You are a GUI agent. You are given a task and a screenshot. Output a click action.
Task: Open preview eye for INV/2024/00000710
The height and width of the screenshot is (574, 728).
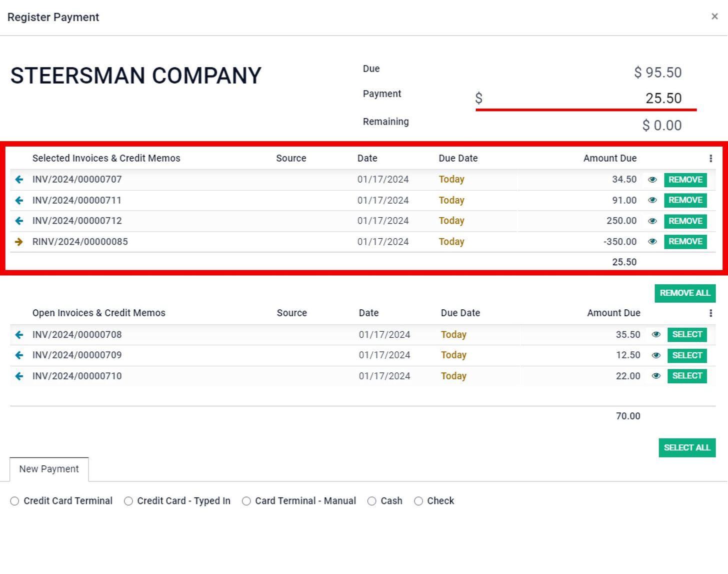click(656, 376)
